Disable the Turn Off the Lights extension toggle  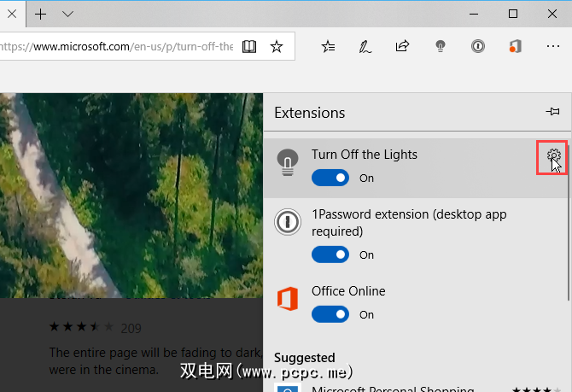(x=330, y=178)
